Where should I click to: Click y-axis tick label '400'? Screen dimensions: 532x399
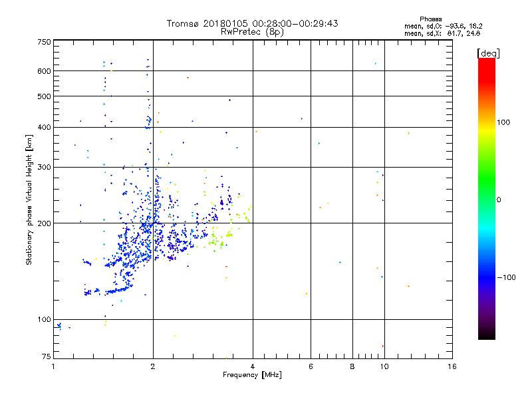coord(44,128)
